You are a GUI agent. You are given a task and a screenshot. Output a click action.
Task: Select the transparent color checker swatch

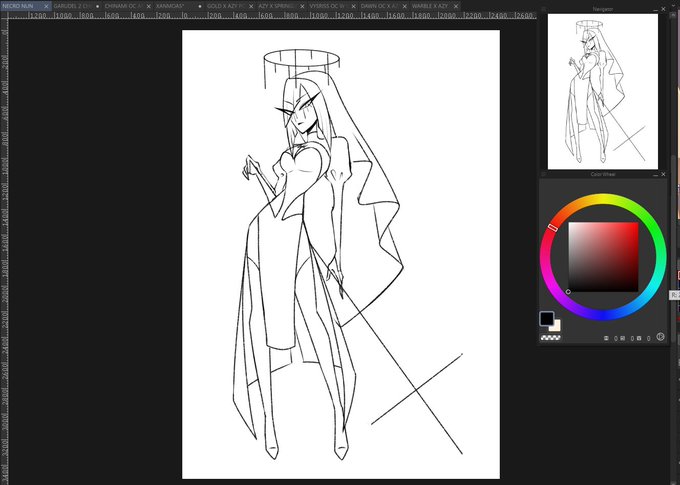pyautogui.click(x=550, y=338)
